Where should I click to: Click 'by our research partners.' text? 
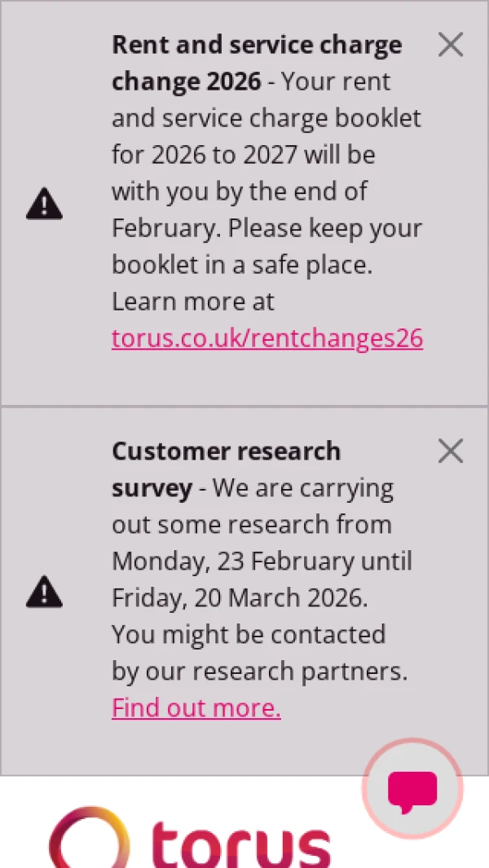tap(259, 672)
